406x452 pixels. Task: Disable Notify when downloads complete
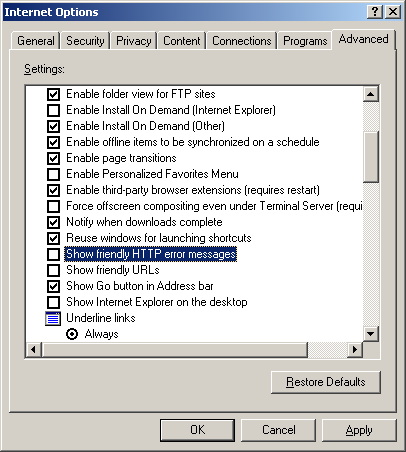[x=53, y=222]
